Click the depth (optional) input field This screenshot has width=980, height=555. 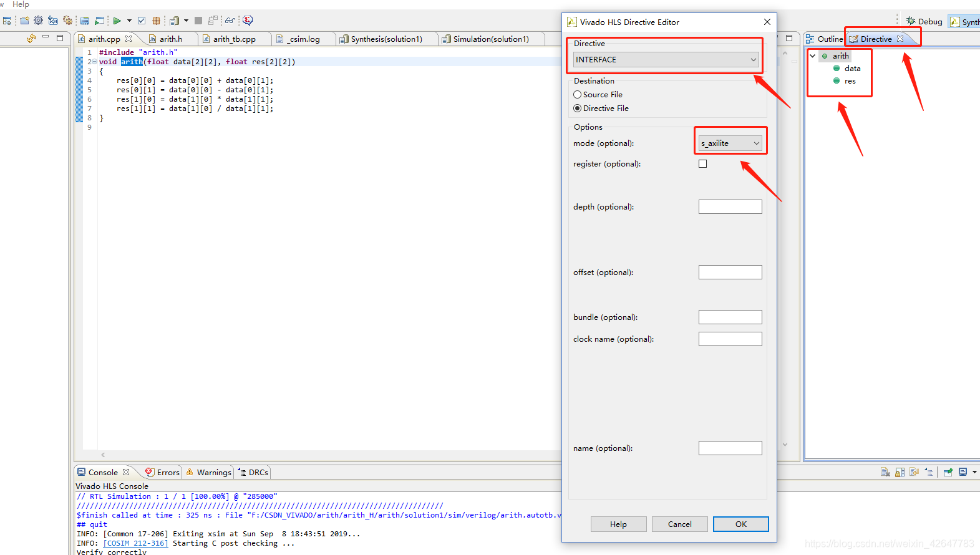point(730,206)
